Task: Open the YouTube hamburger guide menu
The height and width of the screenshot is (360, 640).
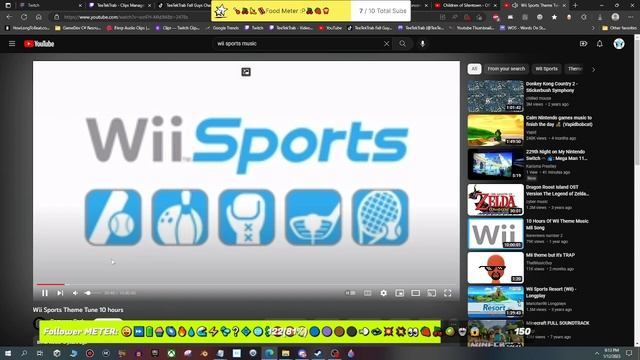Action: point(12,44)
